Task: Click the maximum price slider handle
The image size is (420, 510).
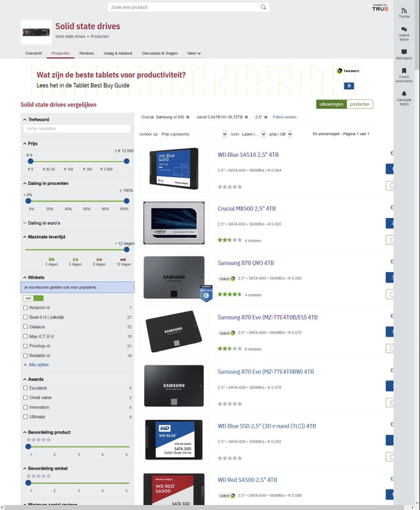Action: [126, 161]
